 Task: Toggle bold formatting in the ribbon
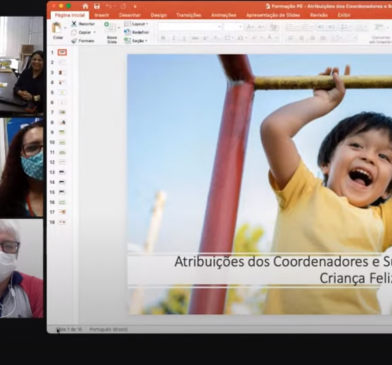coord(163,38)
